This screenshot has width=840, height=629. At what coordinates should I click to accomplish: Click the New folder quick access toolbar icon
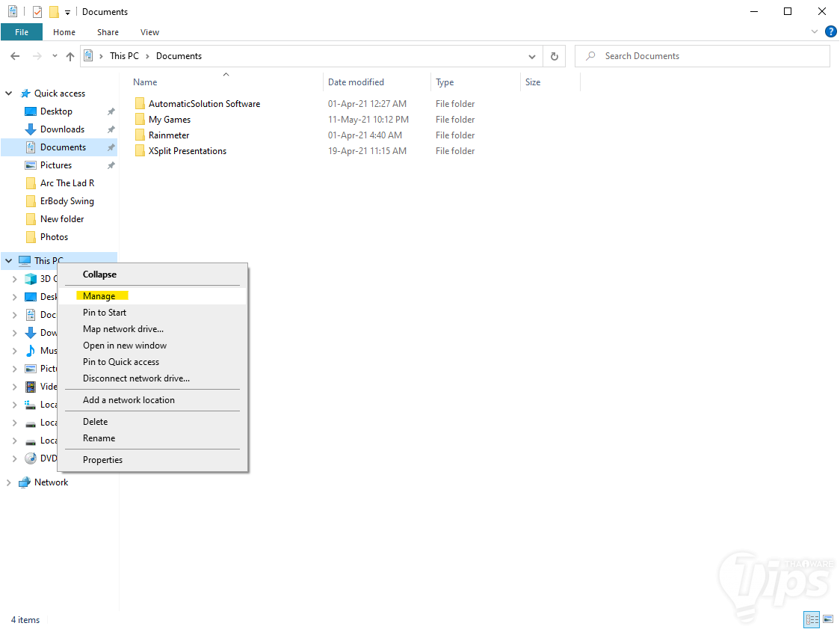pos(54,12)
